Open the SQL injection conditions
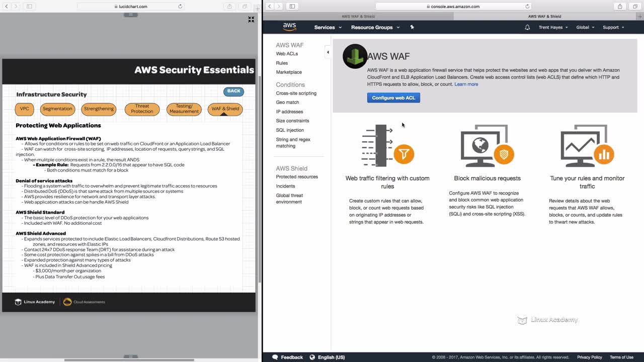Screen dimensions: 644x362 click(290, 130)
